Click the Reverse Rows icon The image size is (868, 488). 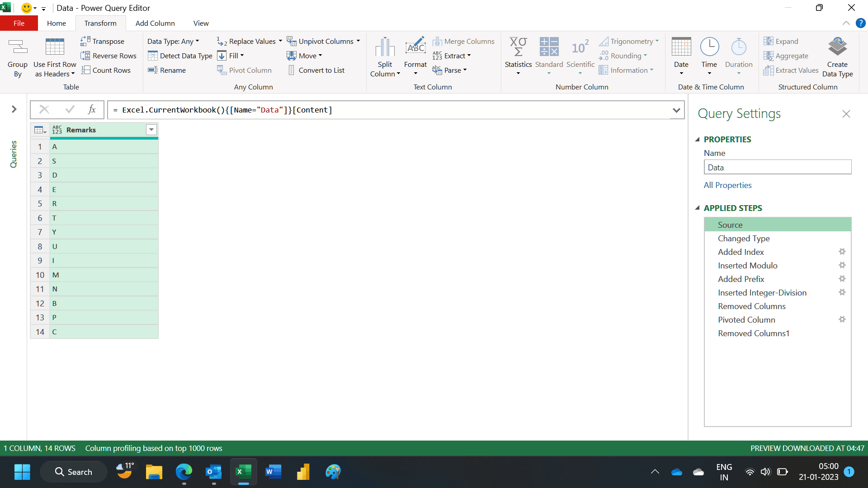(x=85, y=56)
